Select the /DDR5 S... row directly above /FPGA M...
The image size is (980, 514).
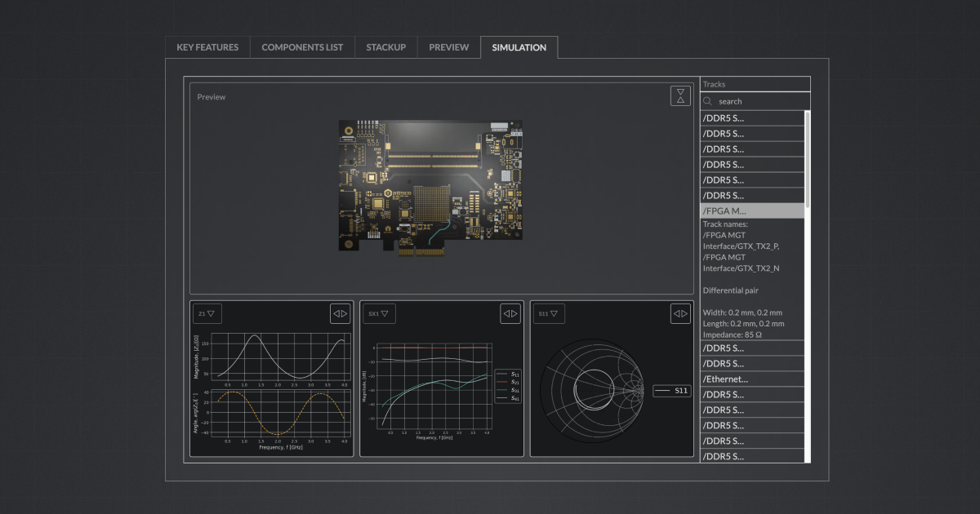pos(752,195)
